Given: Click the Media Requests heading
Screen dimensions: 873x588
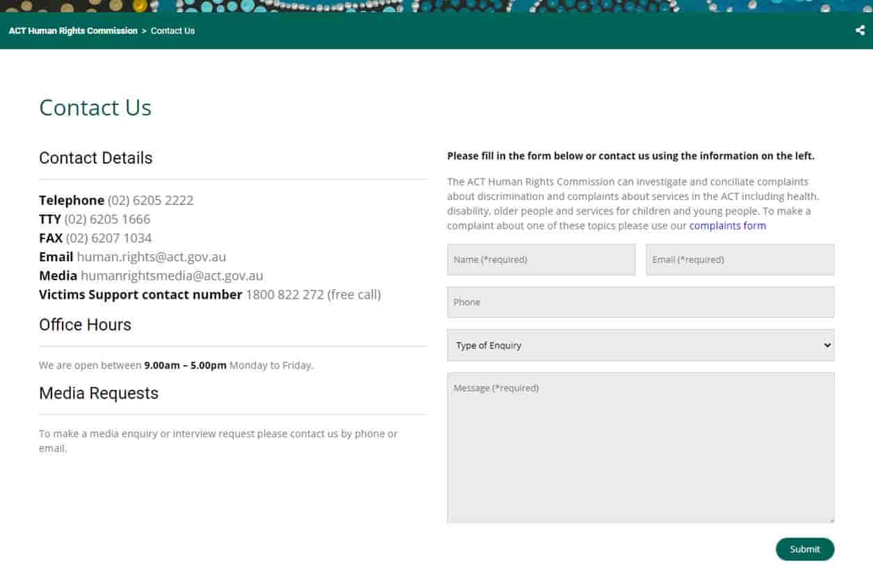Looking at the screenshot, I should (99, 393).
